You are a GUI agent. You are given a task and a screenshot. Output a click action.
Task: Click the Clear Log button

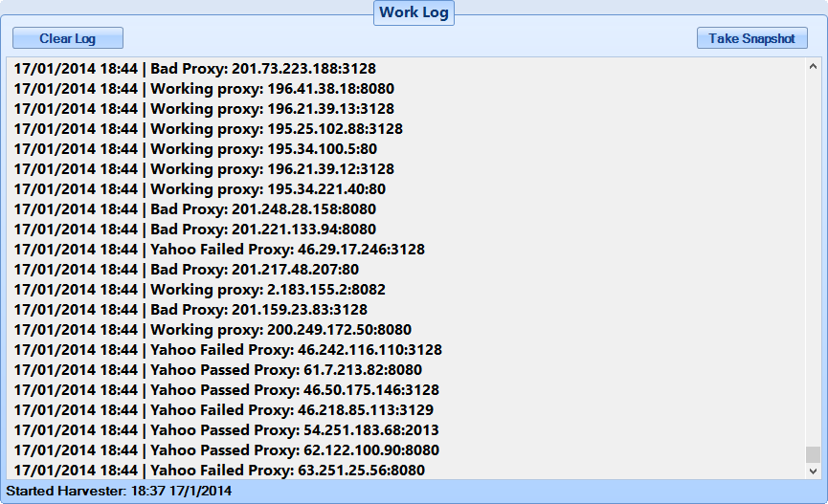(68, 38)
